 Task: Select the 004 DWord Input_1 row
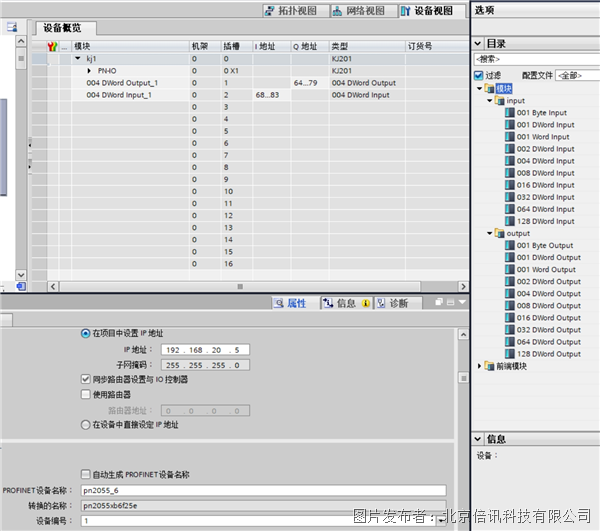pos(250,95)
